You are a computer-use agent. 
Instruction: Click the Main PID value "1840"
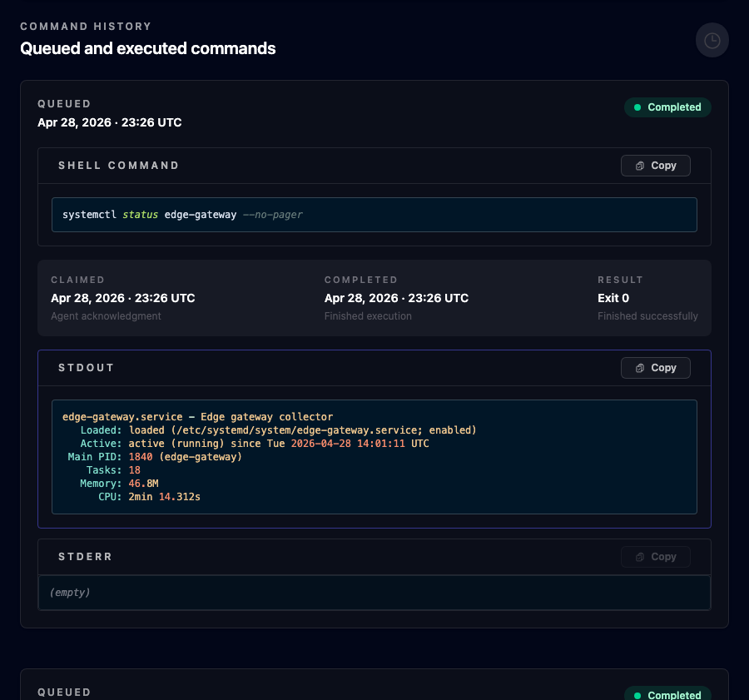(141, 457)
